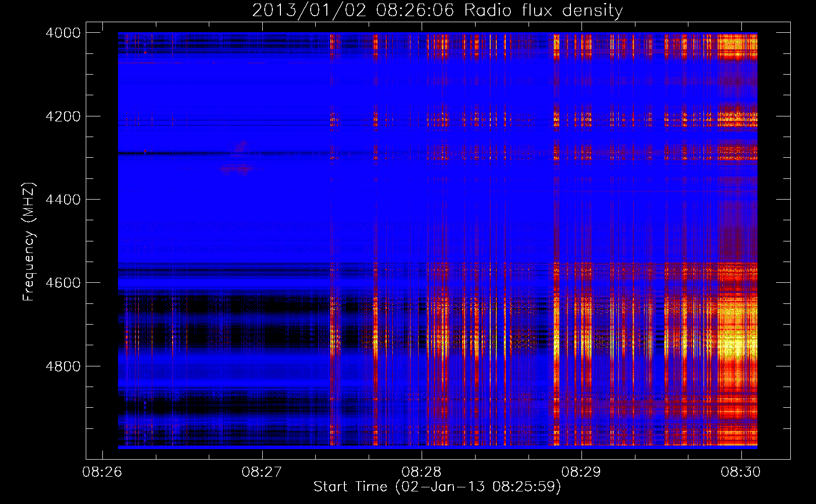Click the 4200 frequency tick label
Screen dimensions: 816x504
(x=63, y=116)
